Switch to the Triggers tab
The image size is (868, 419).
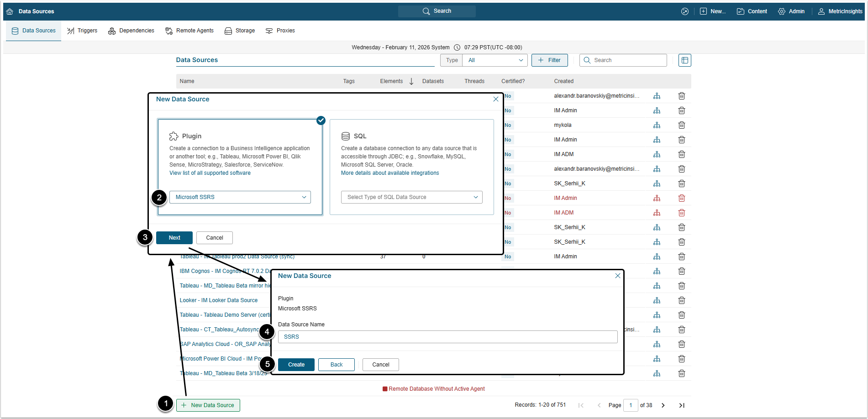pos(82,31)
